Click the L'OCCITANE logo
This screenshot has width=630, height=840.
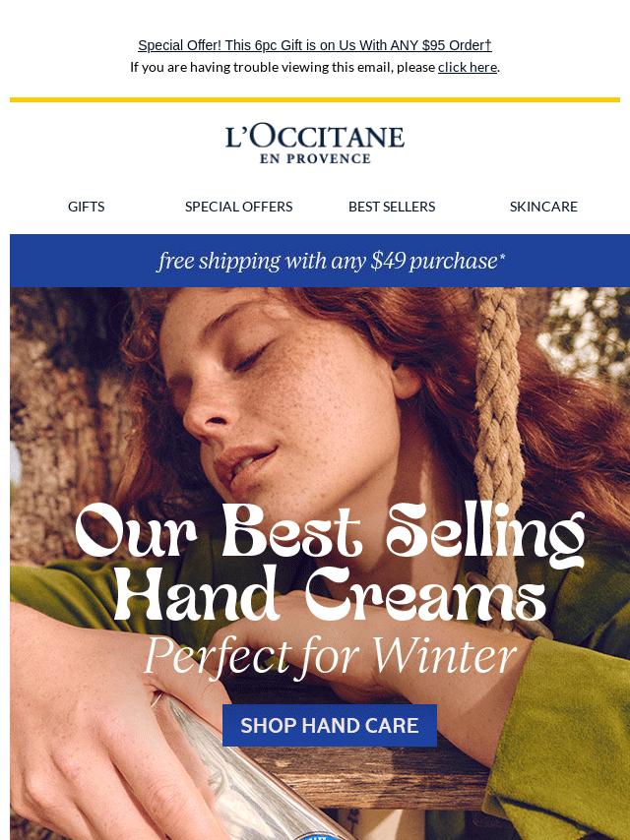315,137
